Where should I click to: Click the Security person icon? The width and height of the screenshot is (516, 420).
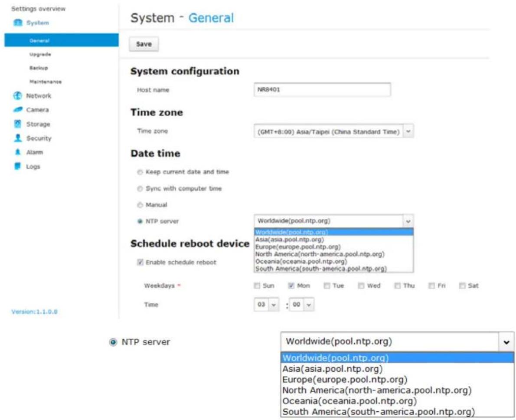click(18, 138)
